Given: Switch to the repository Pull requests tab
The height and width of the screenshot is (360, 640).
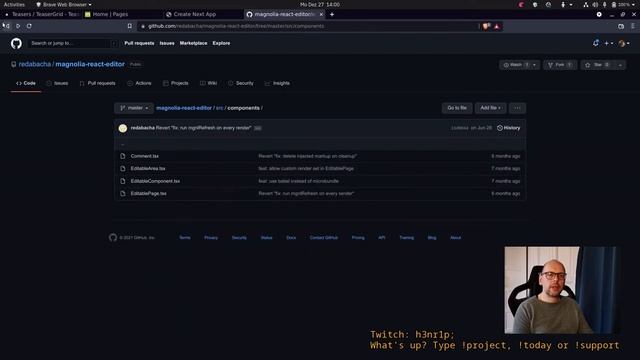Looking at the screenshot, I should pyautogui.click(x=98, y=83).
